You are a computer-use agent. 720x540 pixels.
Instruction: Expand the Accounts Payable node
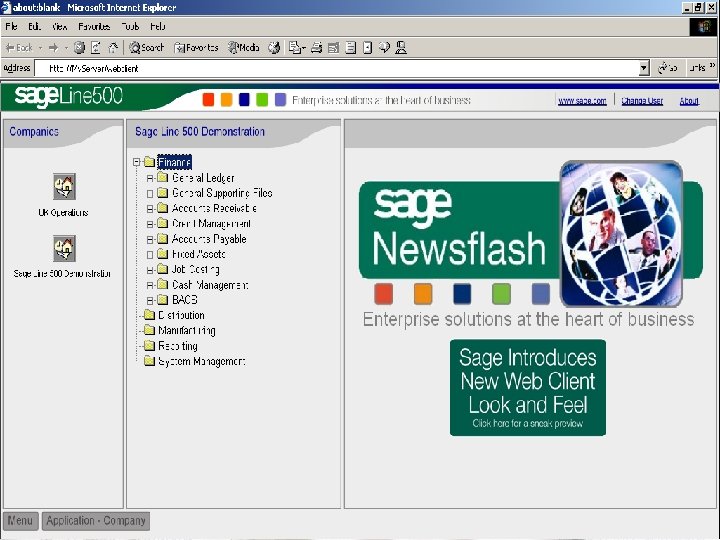point(150,239)
